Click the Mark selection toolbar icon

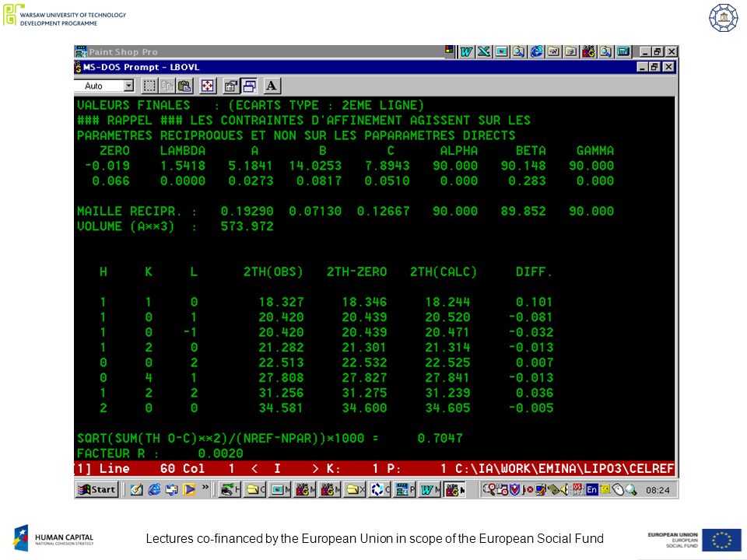pyautogui.click(x=149, y=86)
